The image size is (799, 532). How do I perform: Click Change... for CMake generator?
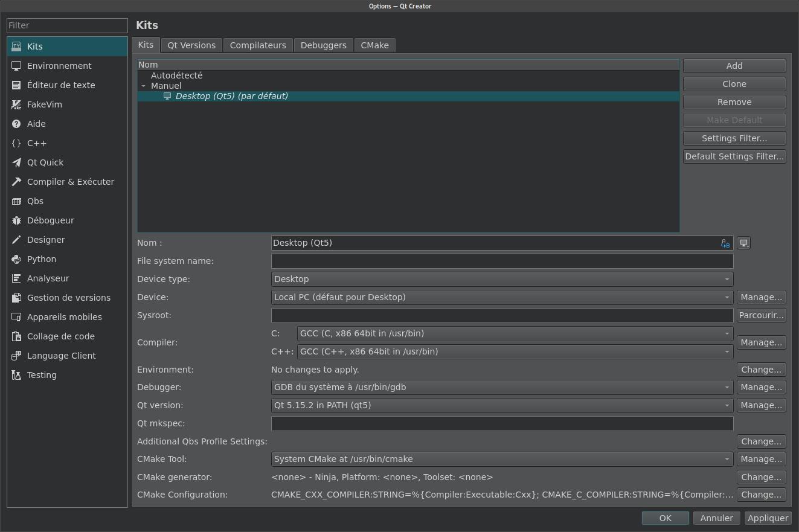point(761,477)
